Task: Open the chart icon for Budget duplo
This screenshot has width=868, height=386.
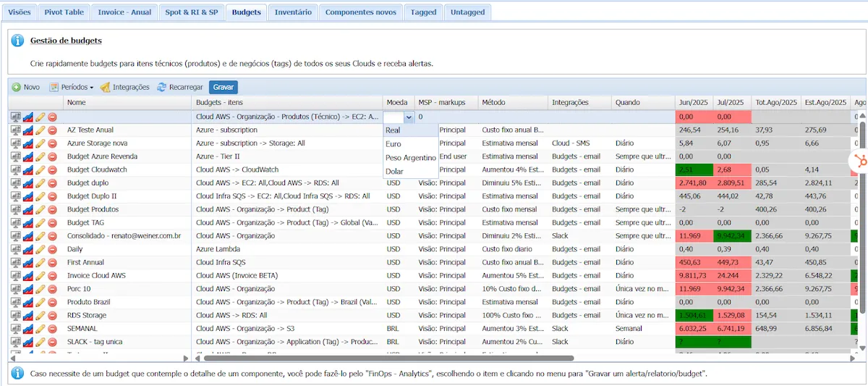Action: click(x=27, y=183)
